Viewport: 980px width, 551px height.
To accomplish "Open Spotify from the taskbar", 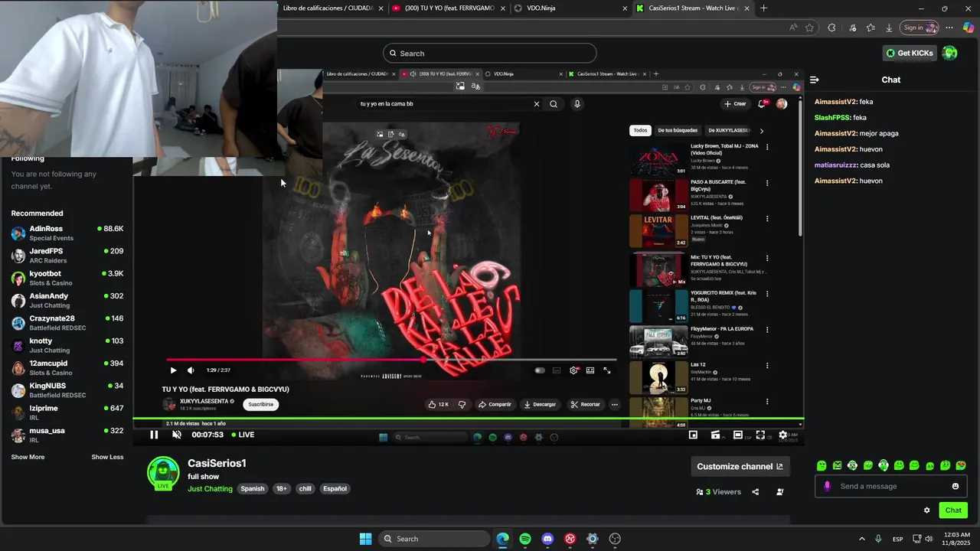I will tap(525, 539).
